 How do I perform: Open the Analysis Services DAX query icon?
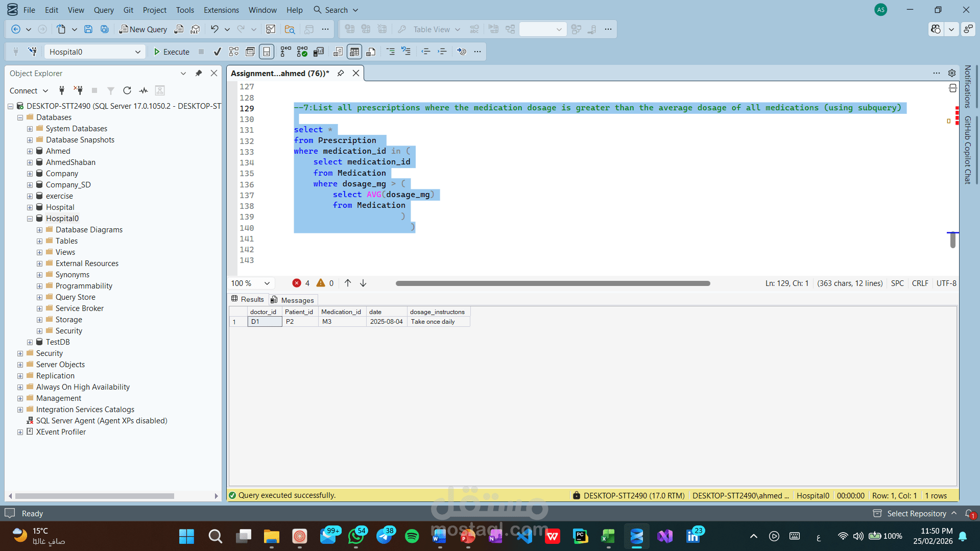click(195, 30)
